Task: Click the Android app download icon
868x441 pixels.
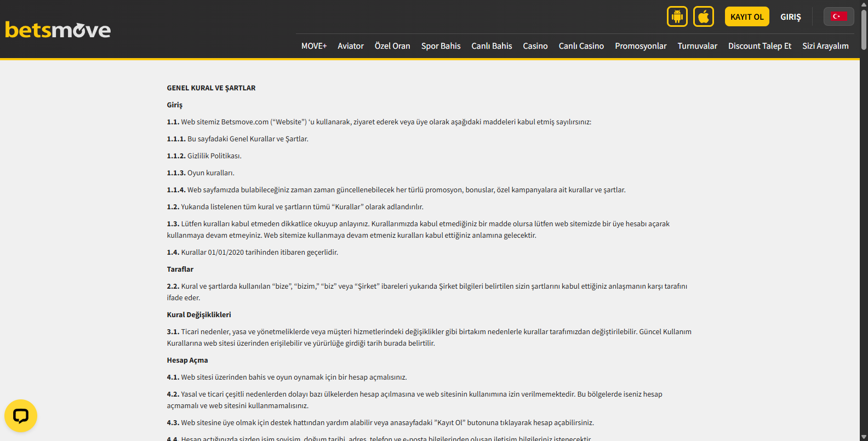Action: (x=677, y=16)
